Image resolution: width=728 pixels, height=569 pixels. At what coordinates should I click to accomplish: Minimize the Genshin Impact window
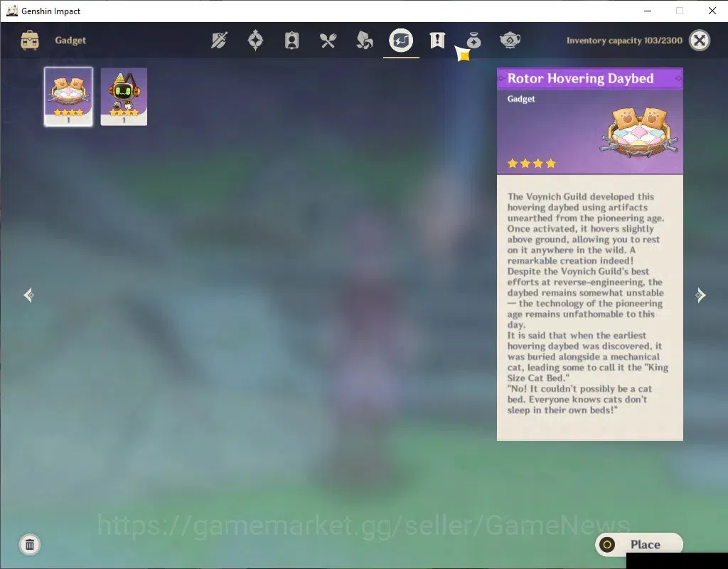coord(648,11)
